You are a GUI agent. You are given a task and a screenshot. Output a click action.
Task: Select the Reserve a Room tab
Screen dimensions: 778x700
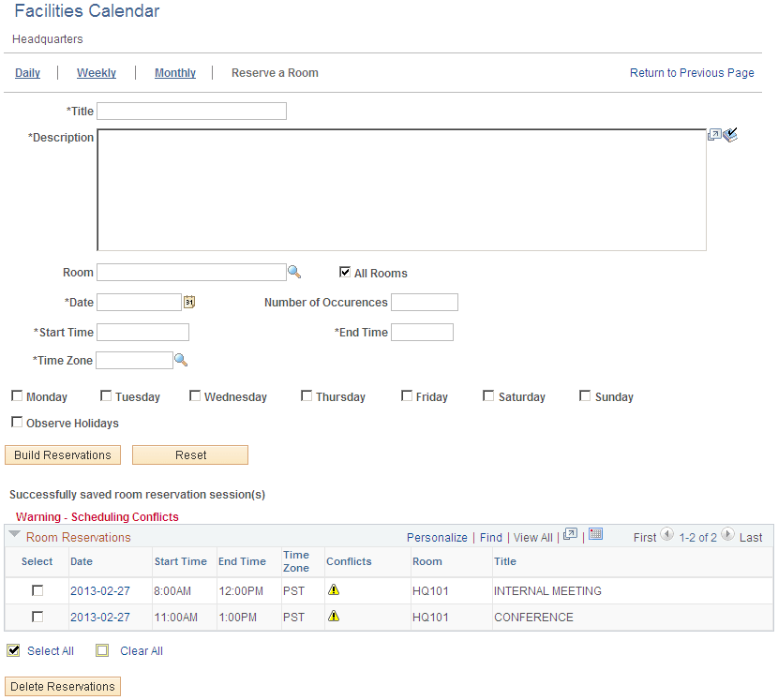(275, 73)
